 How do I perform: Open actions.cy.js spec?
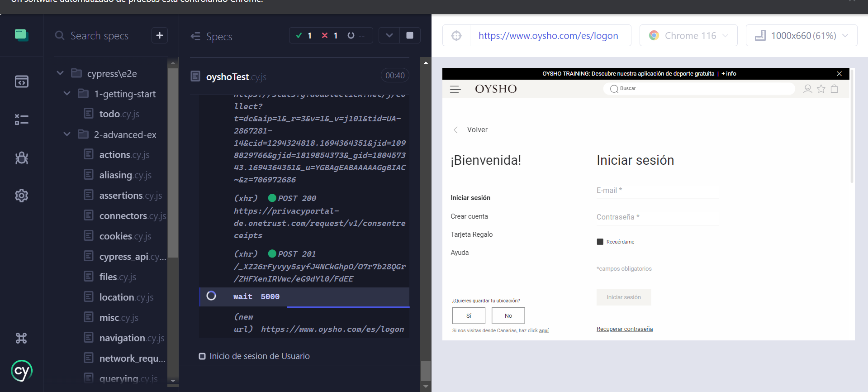[x=124, y=154]
